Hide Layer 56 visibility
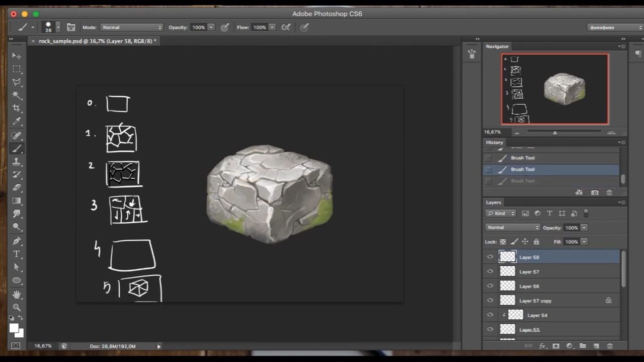 click(x=490, y=286)
